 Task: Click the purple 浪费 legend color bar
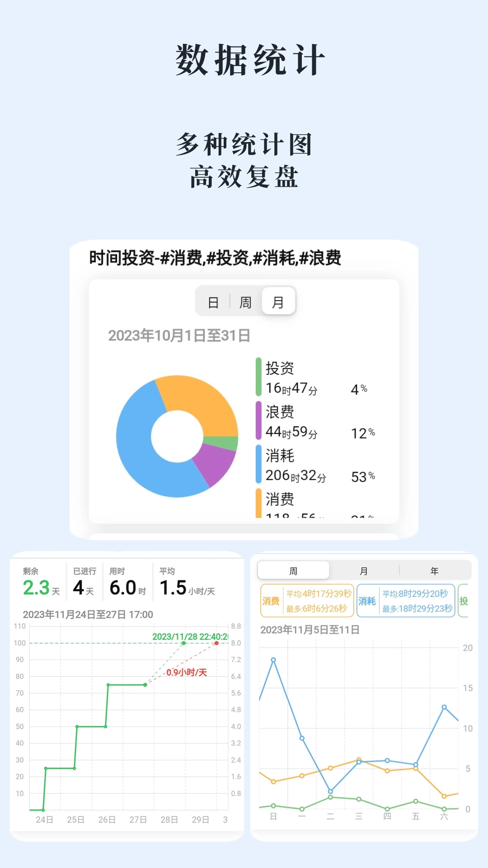258,420
